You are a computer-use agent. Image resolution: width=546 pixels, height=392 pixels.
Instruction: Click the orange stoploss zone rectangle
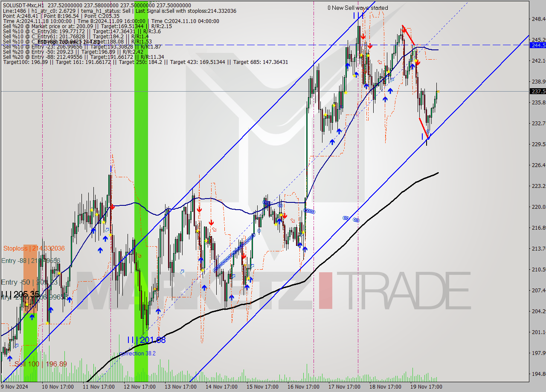(x=30, y=279)
